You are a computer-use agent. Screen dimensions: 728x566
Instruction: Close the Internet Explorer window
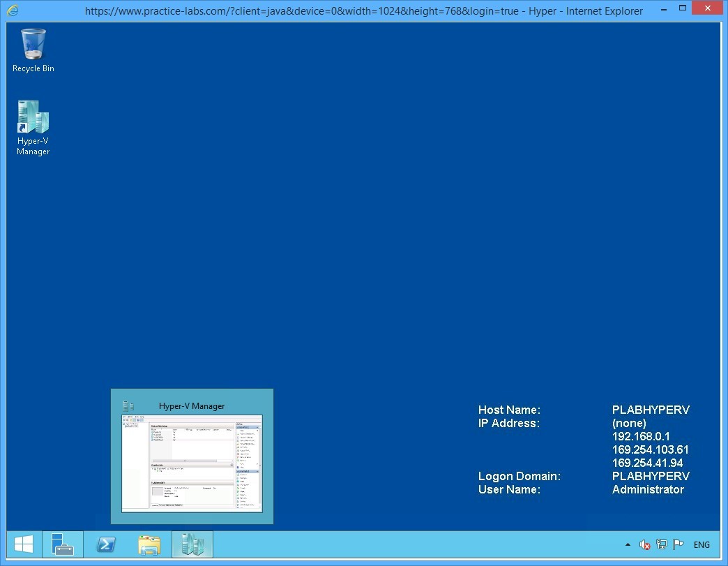706,8
